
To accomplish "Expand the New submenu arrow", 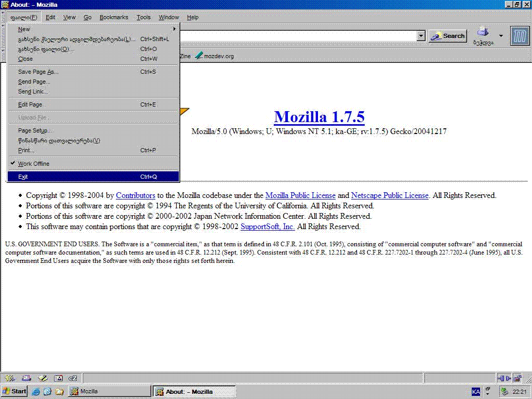I will (x=175, y=29).
